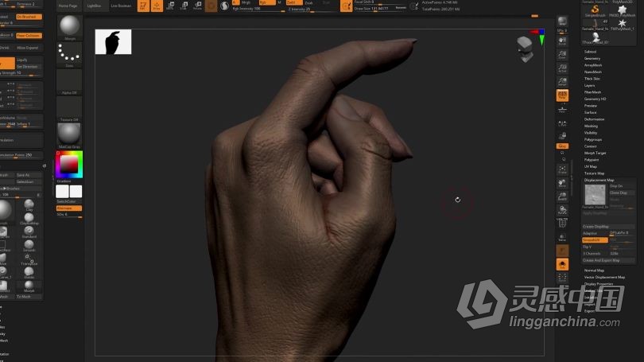This screenshot has width=644, height=362.
Task: Click the camera view head orientation icon
Action: coord(525,49)
